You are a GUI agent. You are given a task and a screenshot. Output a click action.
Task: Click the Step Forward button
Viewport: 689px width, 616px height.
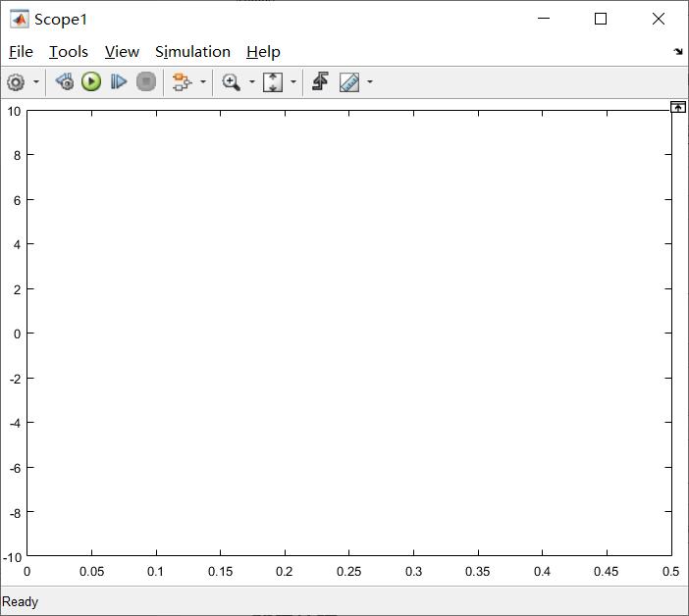[x=119, y=82]
